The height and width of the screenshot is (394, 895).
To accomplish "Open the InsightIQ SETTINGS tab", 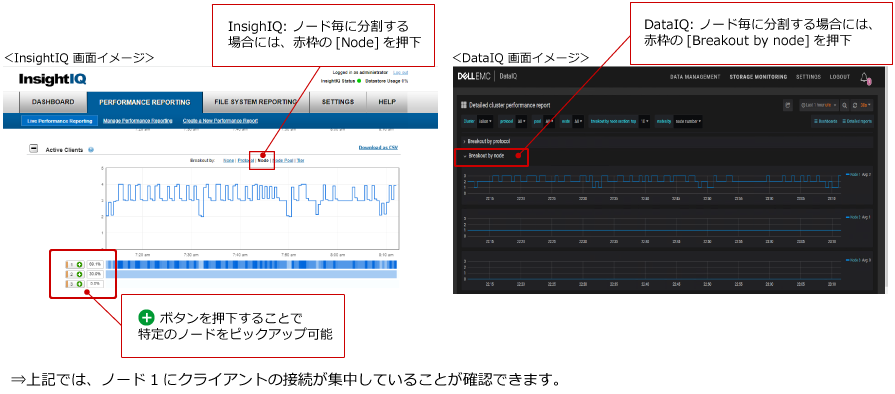I will click(x=338, y=102).
